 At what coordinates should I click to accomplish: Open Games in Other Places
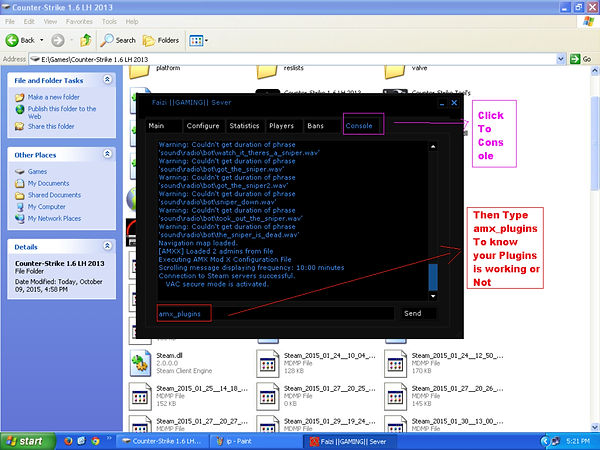(x=37, y=171)
